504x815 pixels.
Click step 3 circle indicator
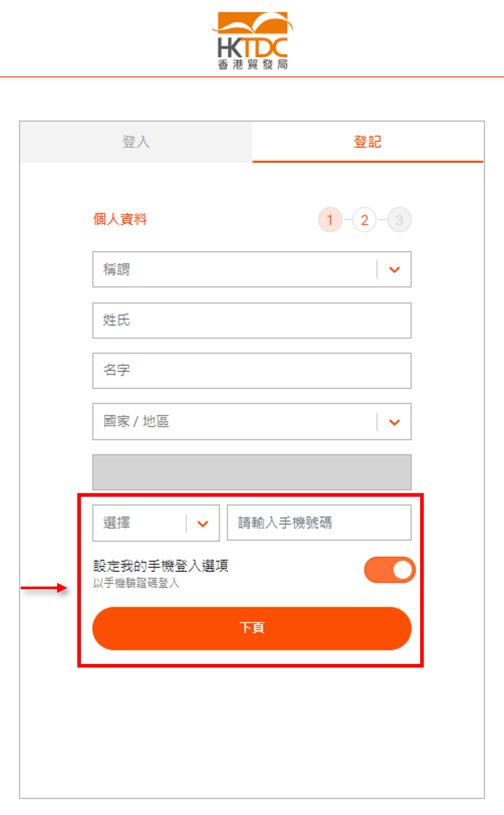pos(399,220)
